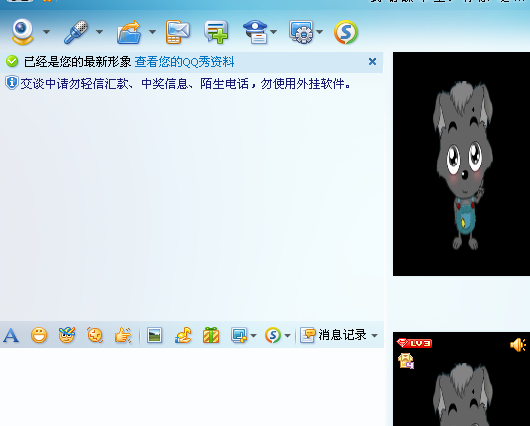The image size is (530, 426).
Task: Click the security info shield icon
Action: (11, 82)
